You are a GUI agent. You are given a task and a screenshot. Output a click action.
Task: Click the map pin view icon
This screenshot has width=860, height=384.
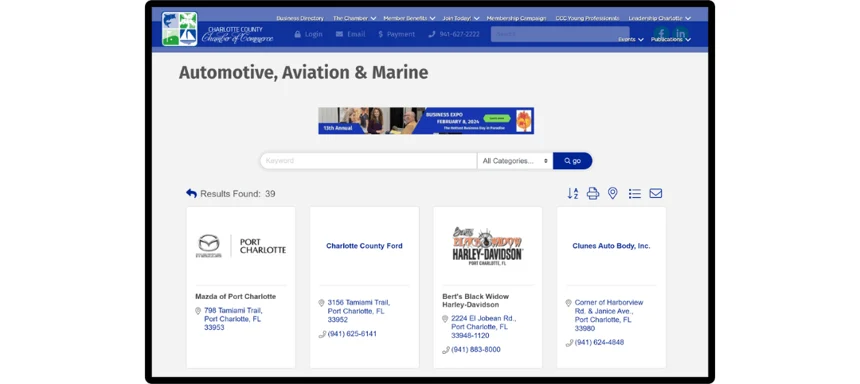(613, 194)
